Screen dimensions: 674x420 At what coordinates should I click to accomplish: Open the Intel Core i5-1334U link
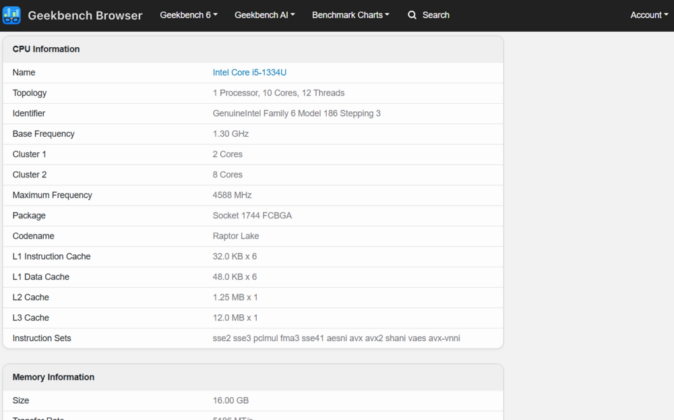tap(249, 73)
